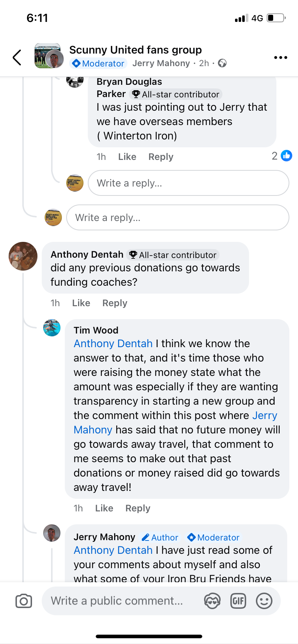298x644 pixels.
Task: Like Bryan Douglas Parker's comment
Action: [127, 157]
